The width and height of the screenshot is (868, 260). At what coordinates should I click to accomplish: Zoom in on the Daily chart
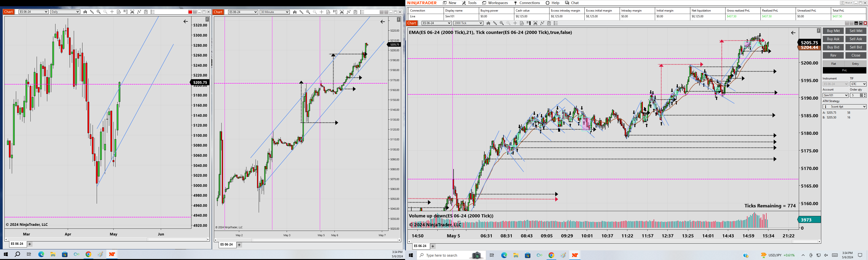tap(99, 12)
